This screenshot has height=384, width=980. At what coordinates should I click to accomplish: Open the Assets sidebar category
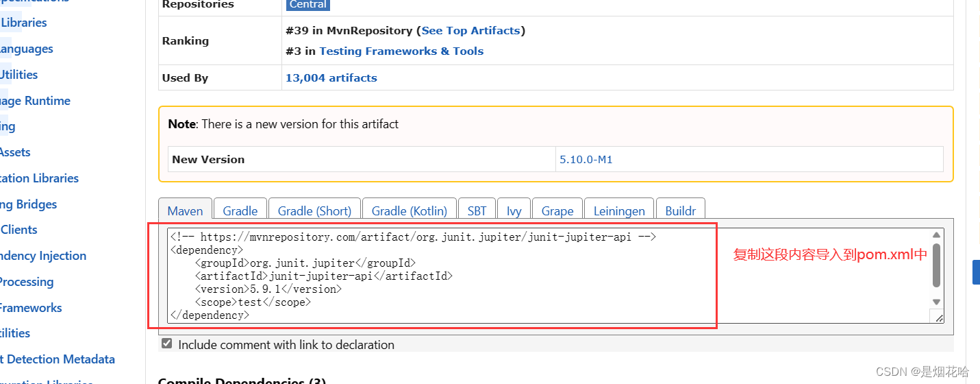pos(15,152)
